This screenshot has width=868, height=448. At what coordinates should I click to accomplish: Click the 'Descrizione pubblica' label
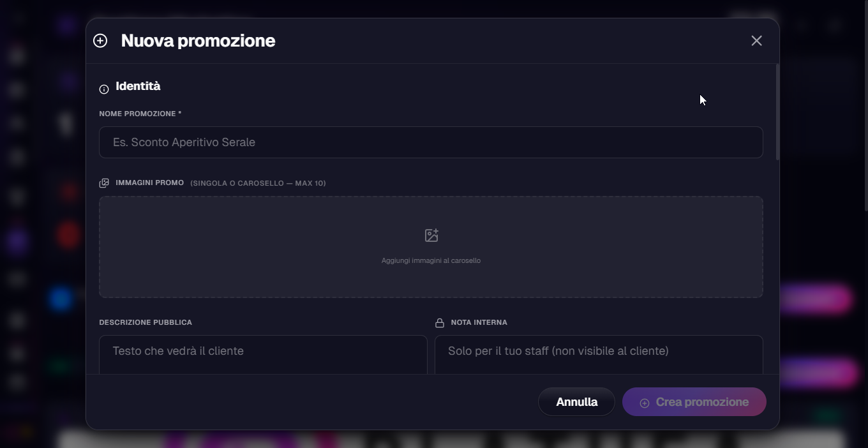click(x=146, y=322)
